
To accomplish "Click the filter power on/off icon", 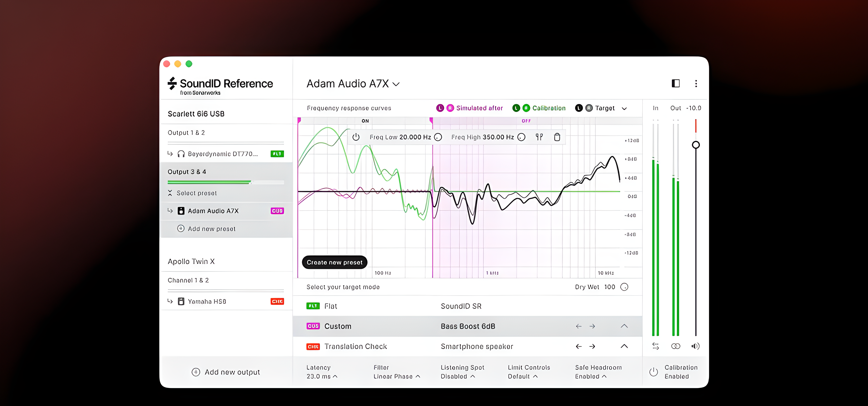I will pyautogui.click(x=356, y=137).
